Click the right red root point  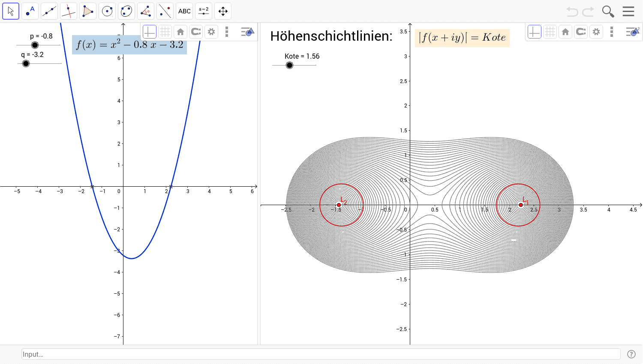[x=521, y=205]
